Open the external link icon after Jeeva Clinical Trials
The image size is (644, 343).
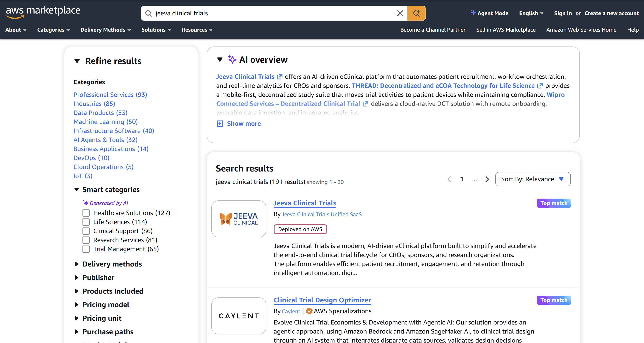(x=280, y=77)
